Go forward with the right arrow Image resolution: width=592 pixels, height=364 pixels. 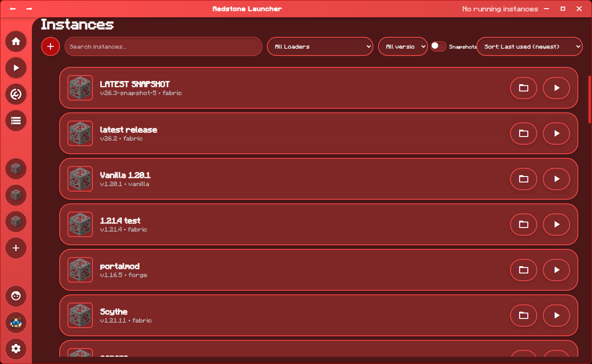[x=29, y=9]
